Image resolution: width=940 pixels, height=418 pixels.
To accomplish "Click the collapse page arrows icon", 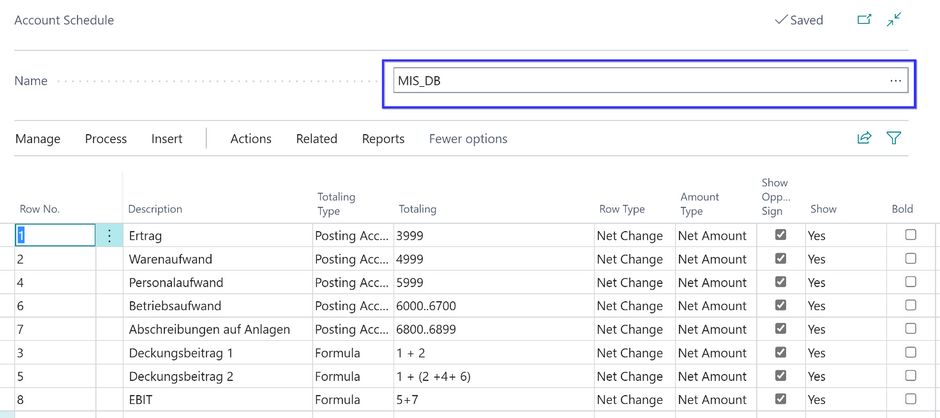I will (894, 19).
